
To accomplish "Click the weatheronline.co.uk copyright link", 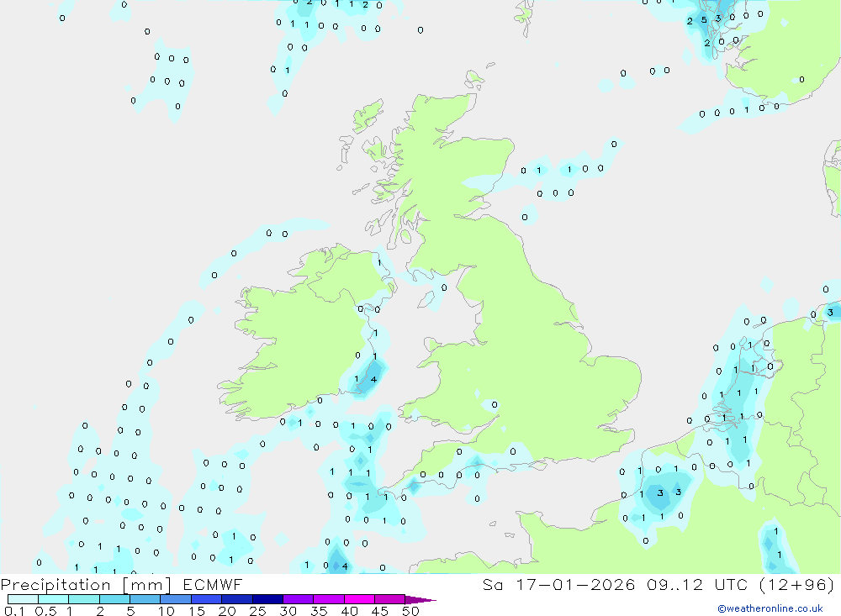I will pyautogui.click(x=770, y=608).
